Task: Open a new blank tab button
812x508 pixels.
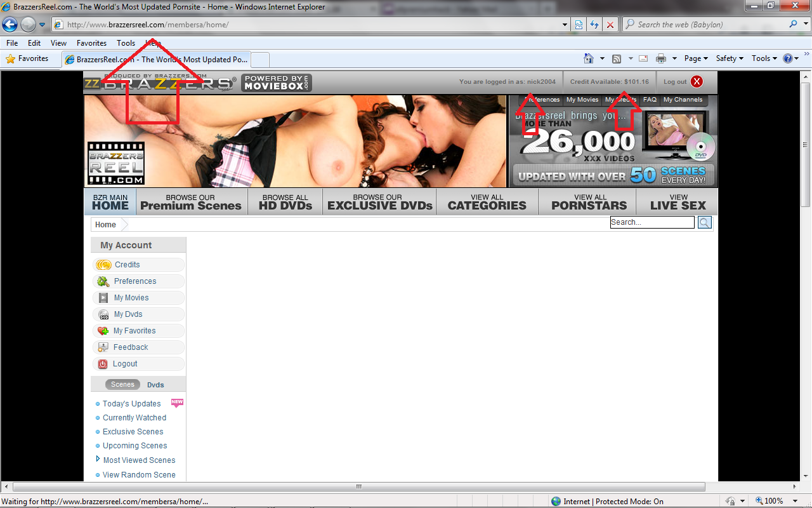Action: [x=261, y=60]
